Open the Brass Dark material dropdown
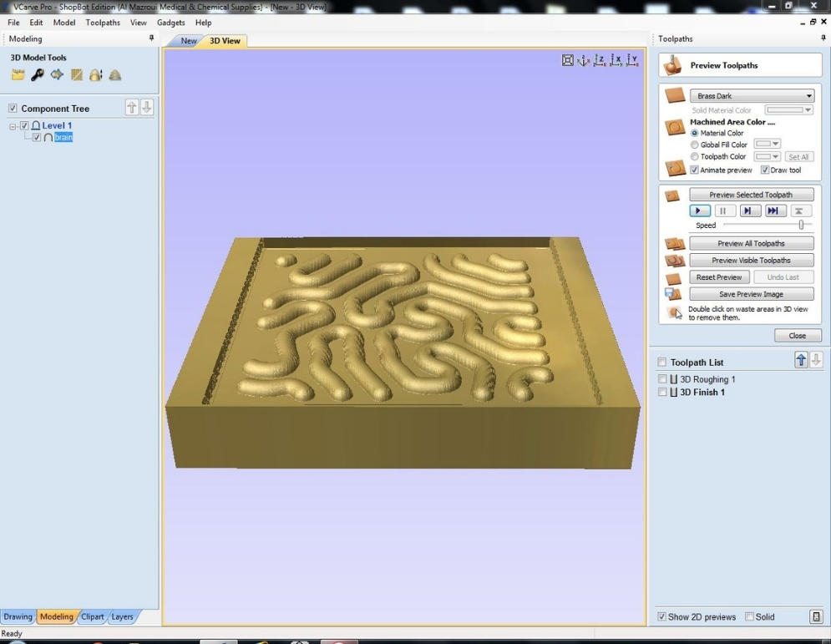Viewport: 831px width, 644px height. pos(752,96)
